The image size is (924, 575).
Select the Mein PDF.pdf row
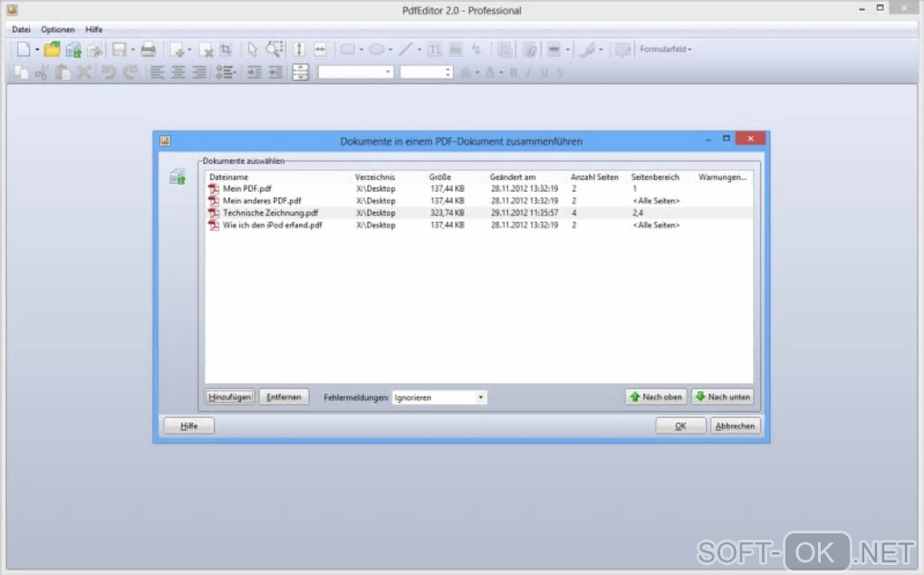[478, 189]
